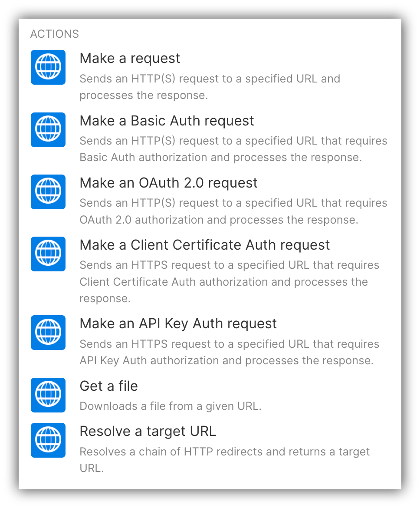420x508 pixels.
Task: Select the globe icon next to "Make an OAuth 2.0 request"
Action: [48, 192]
